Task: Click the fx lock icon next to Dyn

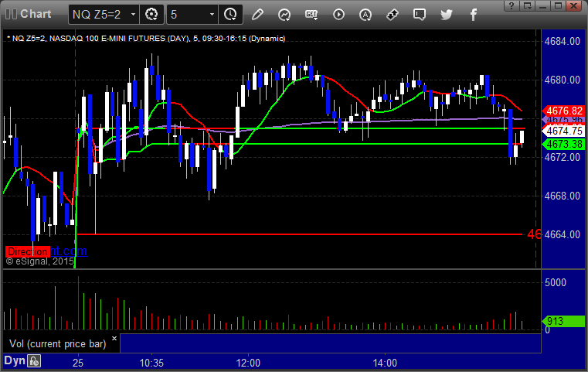Action: (34, 361)
